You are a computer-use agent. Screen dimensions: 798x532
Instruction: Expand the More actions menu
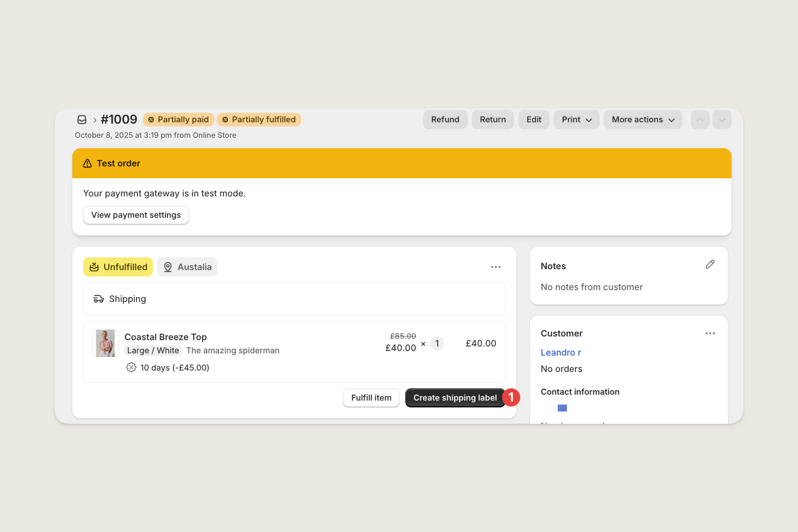642,119
